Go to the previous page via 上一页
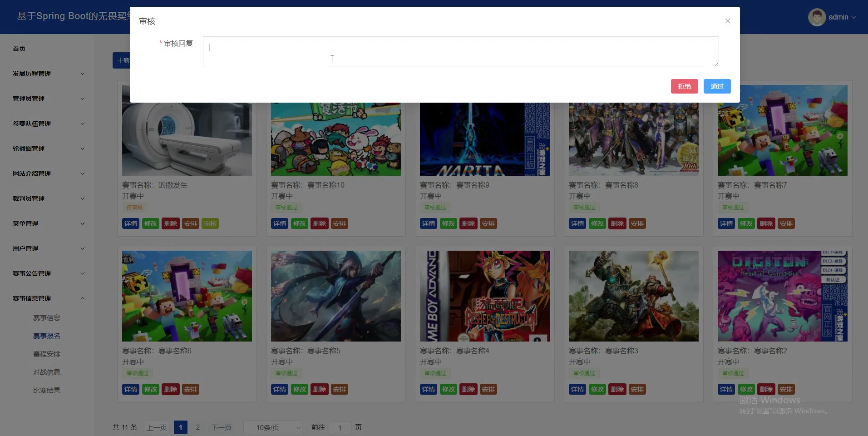The width and height of the screenshot is (868, 436). [157, 427]
